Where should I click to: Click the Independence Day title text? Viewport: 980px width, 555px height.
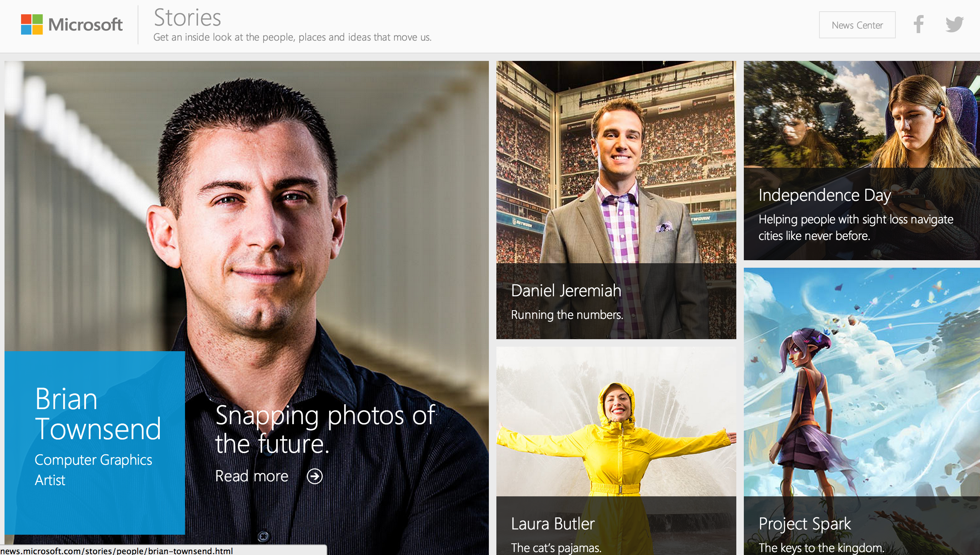(824, 195)
